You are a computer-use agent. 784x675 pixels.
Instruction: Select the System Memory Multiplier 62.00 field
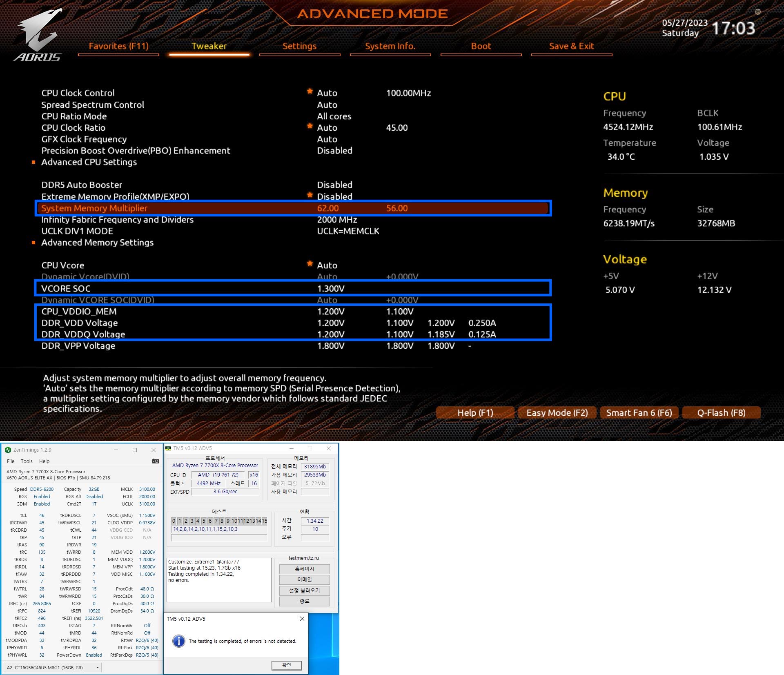327,208
